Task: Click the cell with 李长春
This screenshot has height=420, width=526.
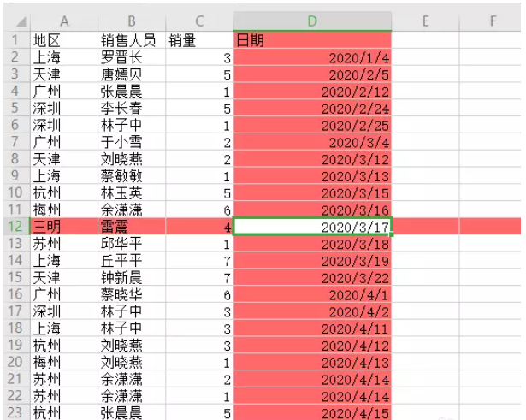Action: click(132, 108)
